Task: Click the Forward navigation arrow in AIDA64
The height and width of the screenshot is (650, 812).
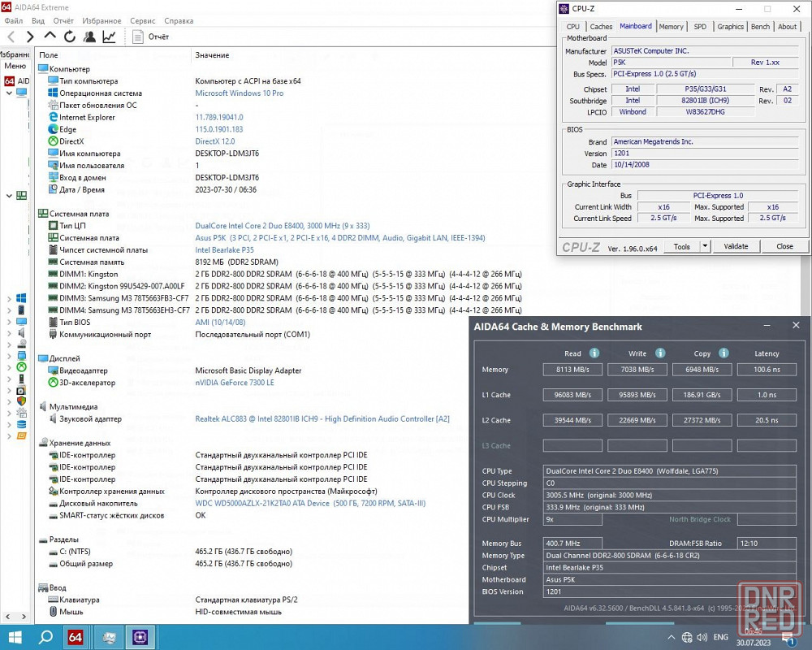Action: click(30, 37)
